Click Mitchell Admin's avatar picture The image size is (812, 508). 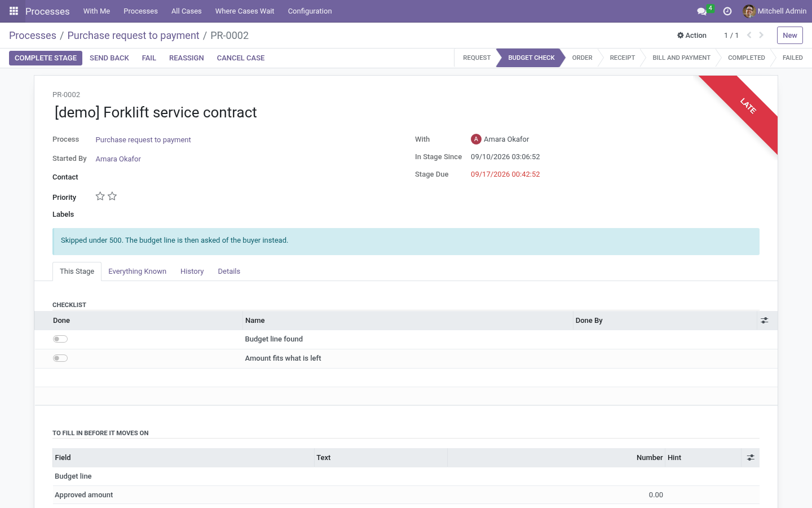click(x=749, y=11)
